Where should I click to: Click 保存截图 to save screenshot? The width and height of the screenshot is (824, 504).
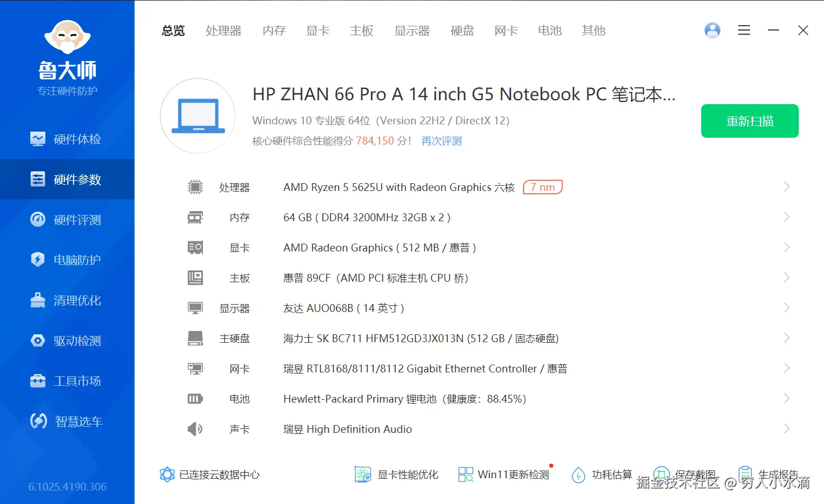(685, 475)
